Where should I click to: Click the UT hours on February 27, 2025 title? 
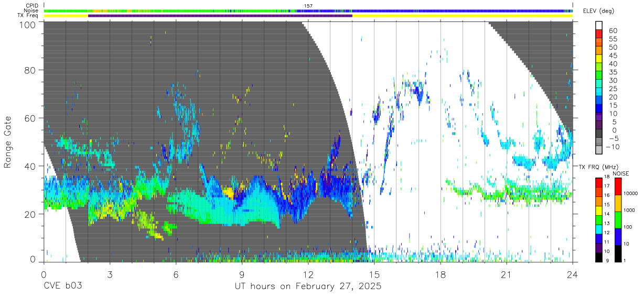tap(308, 287)
